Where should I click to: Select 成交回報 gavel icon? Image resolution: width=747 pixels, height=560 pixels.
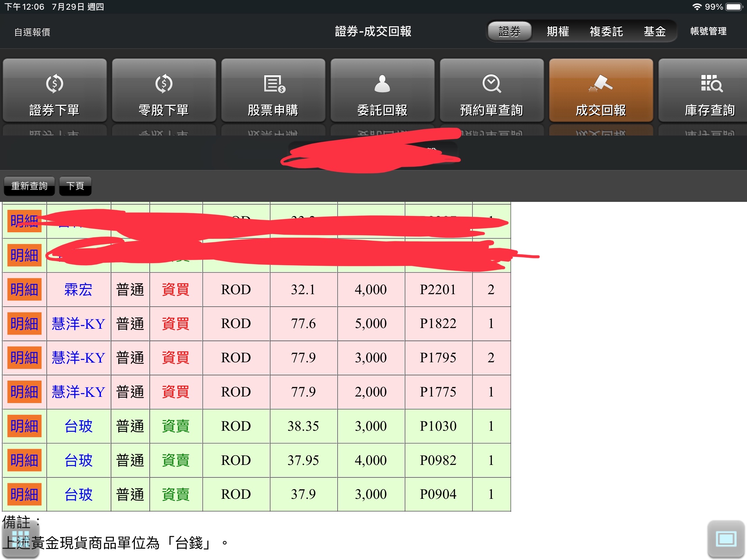(x=601, y=84)
